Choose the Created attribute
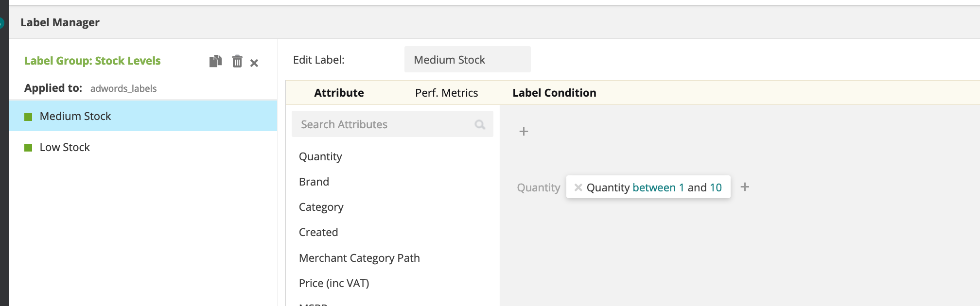Image resolution: width=980 pixels, height=306 pixels. 318,232
